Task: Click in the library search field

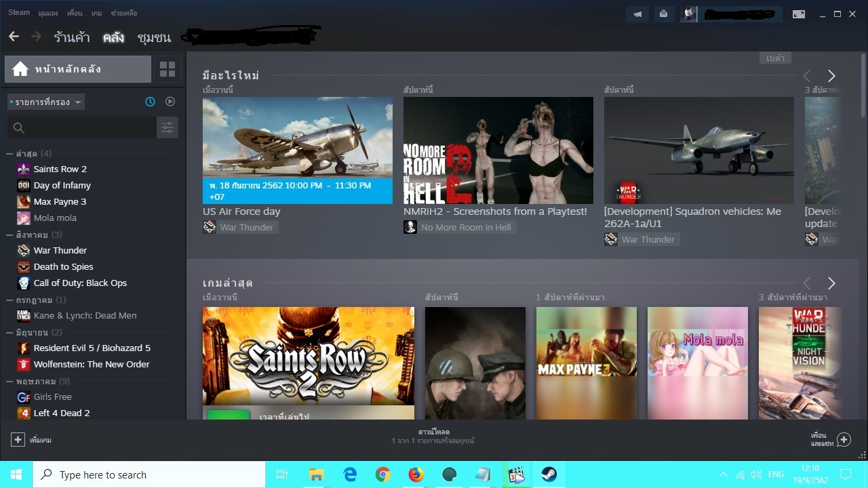Action: pyautogui.click(x=82, y=127)
